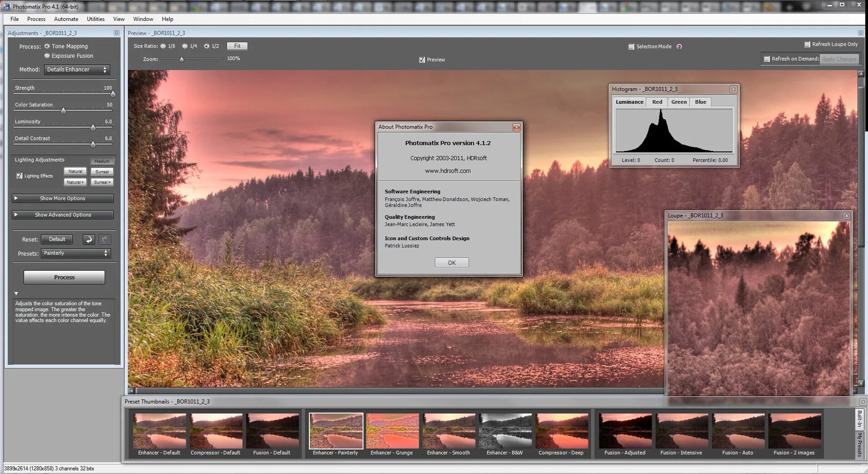Switch histogram to Blue tab

pos(701,102)
